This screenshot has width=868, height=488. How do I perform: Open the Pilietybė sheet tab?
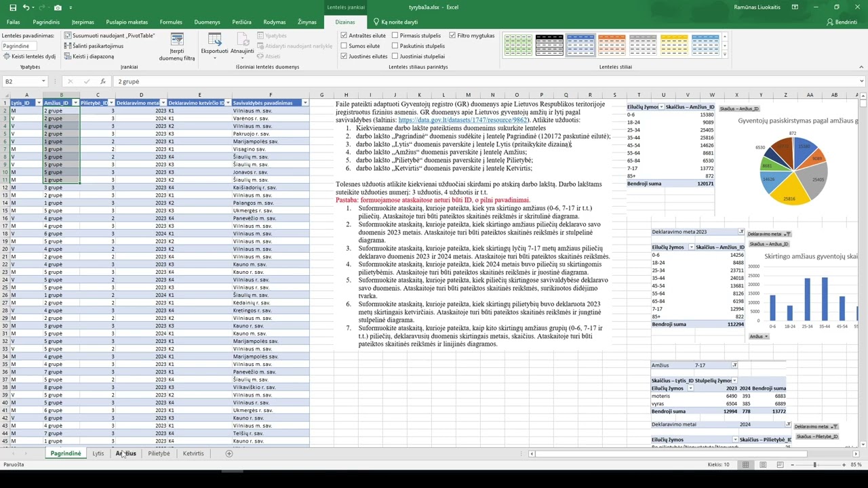[x=159, y=453]
